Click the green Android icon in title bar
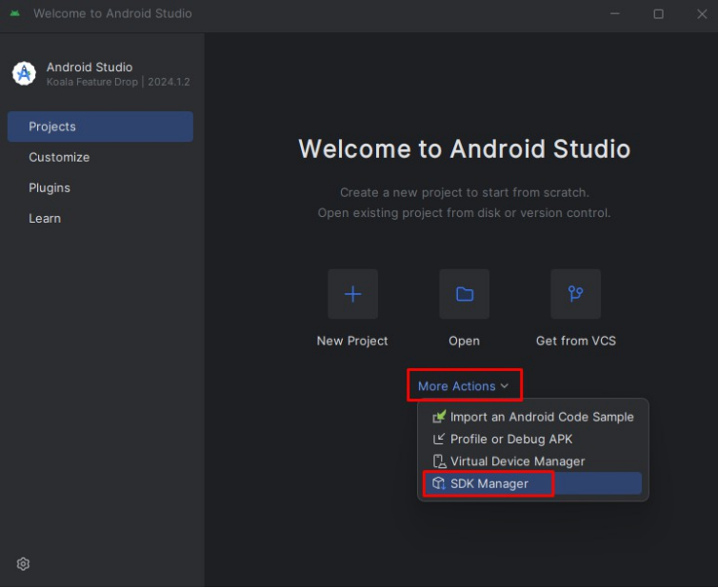This screenshot has height=588, width=718. coord(14,13)
